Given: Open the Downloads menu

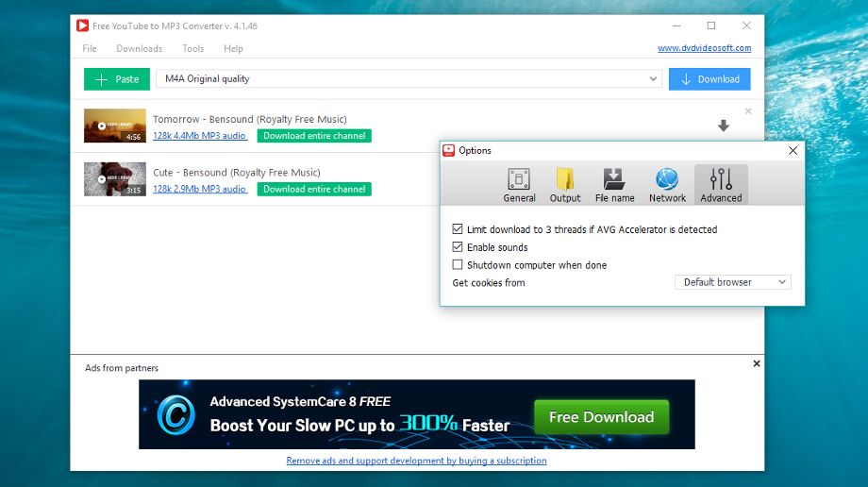Looking at the screenshot, I should tap(139, 49).
